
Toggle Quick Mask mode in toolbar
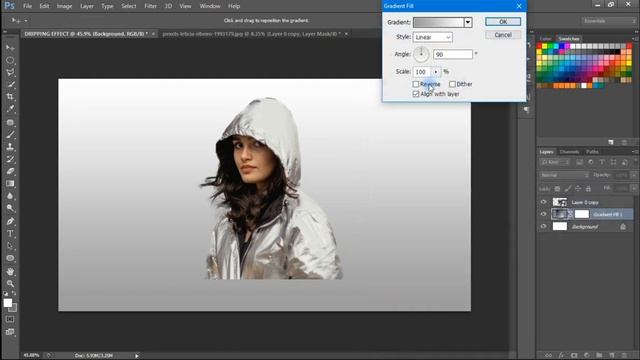(x=10, y=319)
